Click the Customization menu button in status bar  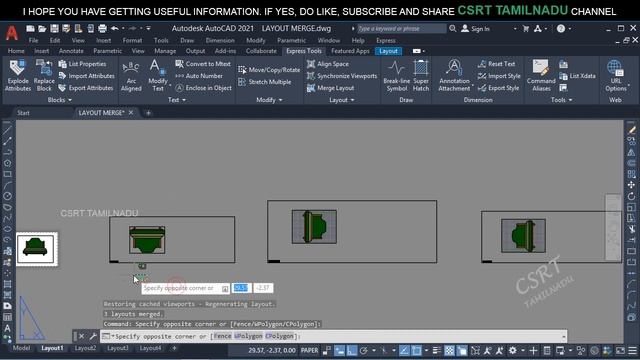tap(632, 351)
